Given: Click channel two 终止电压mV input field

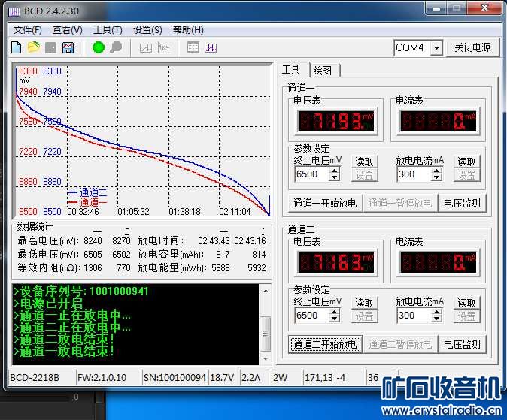Looking at the screenshot, I should coord(312,315).
